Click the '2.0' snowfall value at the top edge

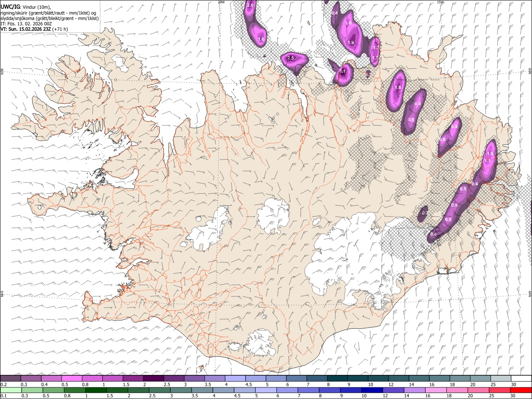(x=250, y=5)
